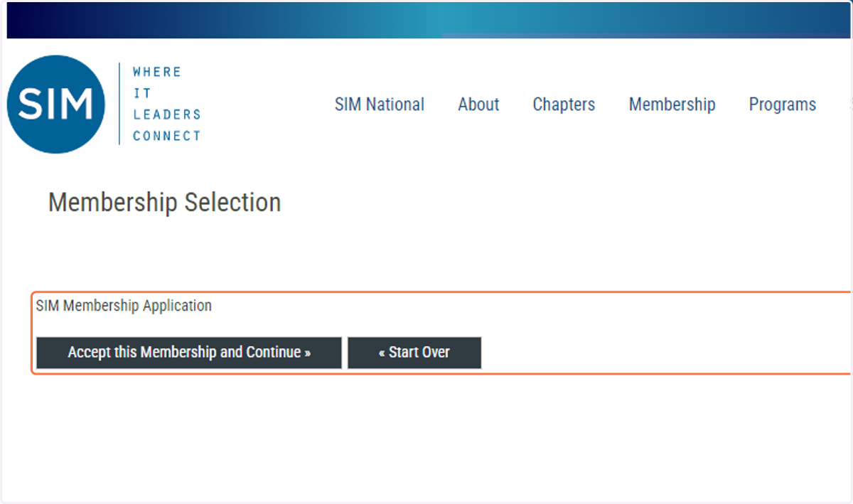Open the About menu item

(x=478, y=104)
